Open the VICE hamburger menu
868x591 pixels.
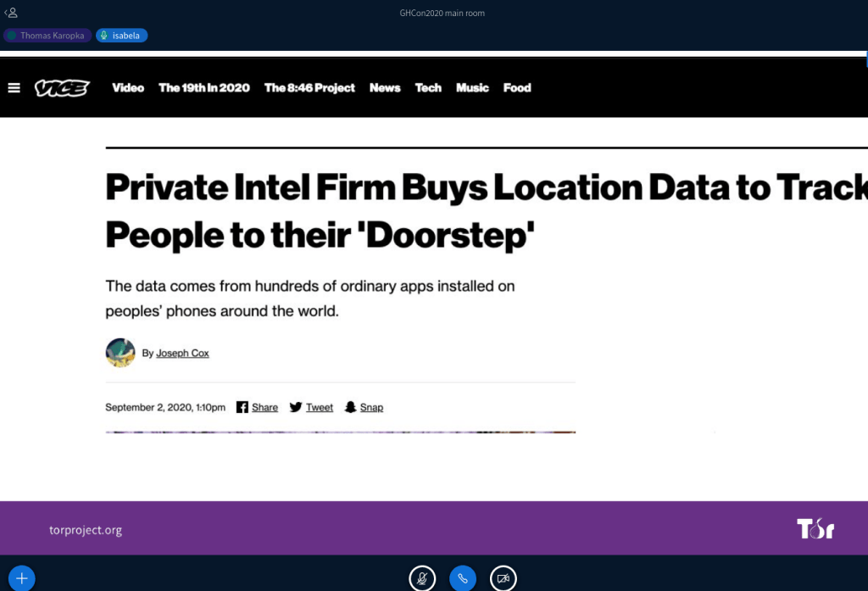[14, 88]
